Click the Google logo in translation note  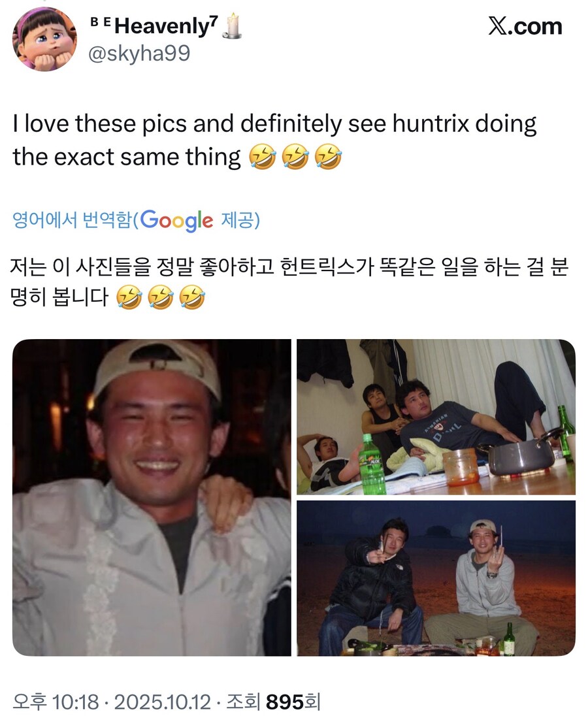point(176,220)
